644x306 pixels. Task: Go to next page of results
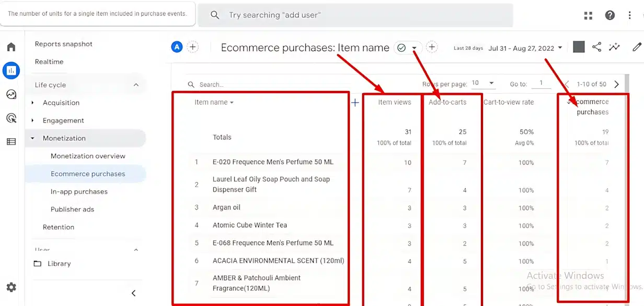pyautogui.click(x=616, y=84)
